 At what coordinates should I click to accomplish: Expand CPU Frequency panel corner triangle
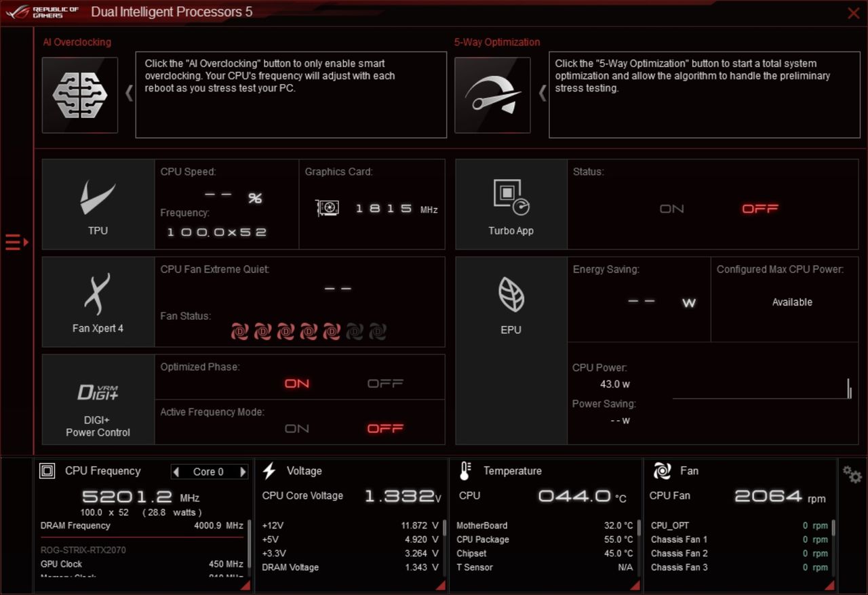(245, 585)
